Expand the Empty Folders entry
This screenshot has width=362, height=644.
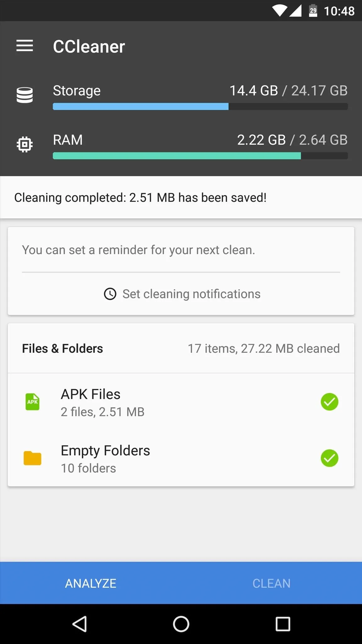coord(181,458)
